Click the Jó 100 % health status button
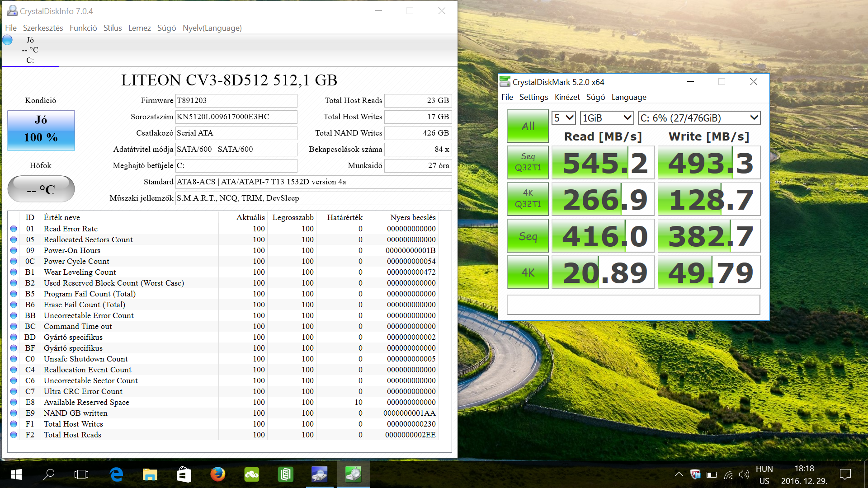The width and height of the screenshot is (868, 488). click(41, 131)
